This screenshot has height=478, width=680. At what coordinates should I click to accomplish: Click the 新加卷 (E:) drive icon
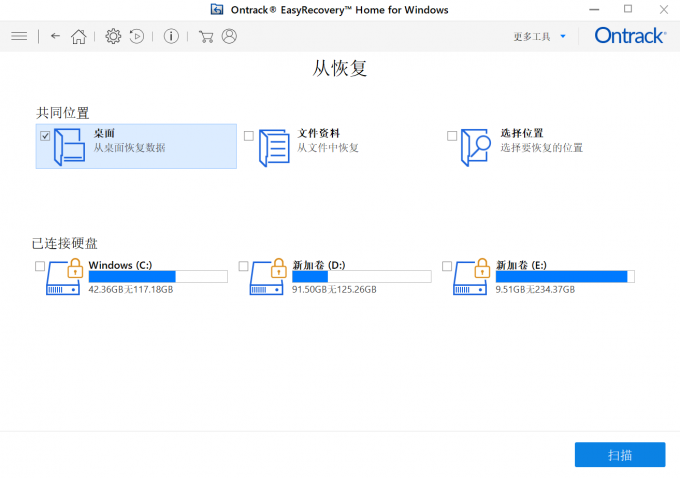pyautogui.click(x=471, y=277)
